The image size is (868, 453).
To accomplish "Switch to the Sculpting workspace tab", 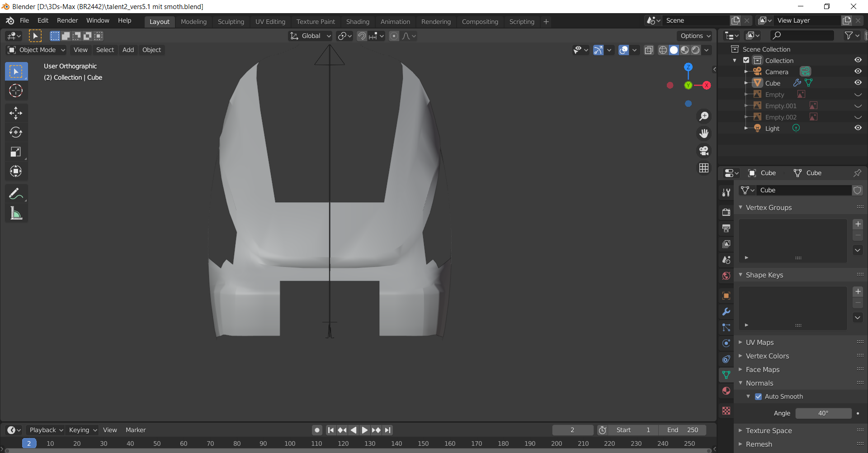I will tap(231, 22).
